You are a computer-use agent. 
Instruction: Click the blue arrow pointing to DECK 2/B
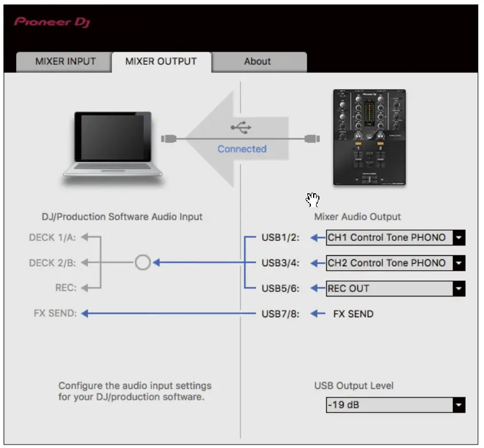tap(189, 263)
